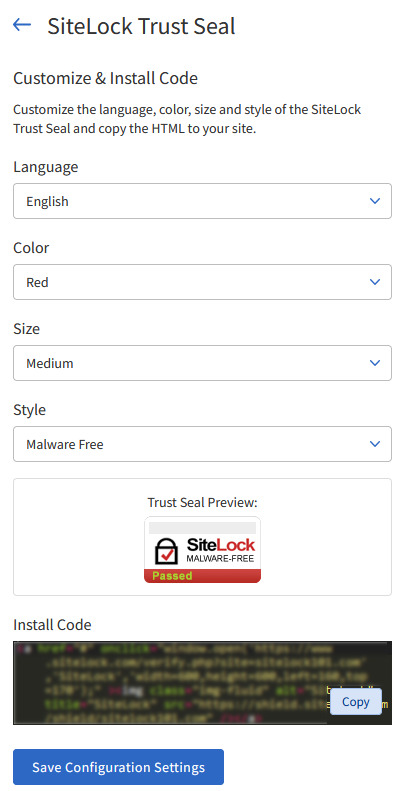Click the Trust Seal Preview label
Screen dimensions: 409x791
202,502
